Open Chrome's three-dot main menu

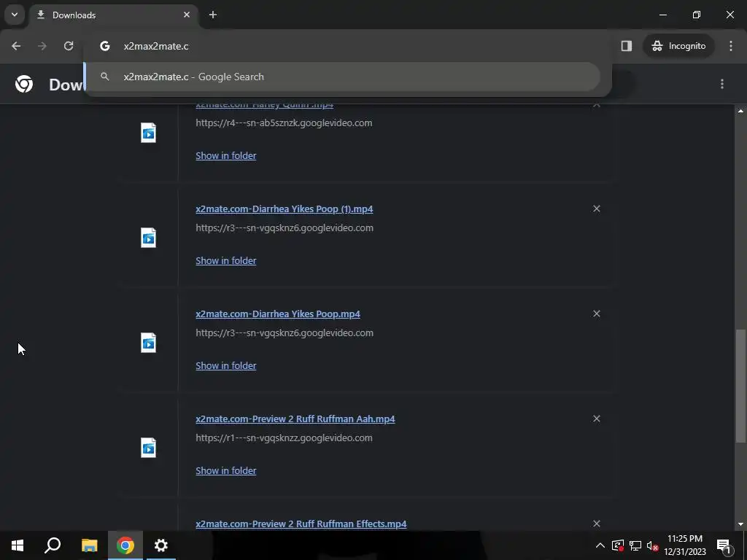tap(731, 46)
